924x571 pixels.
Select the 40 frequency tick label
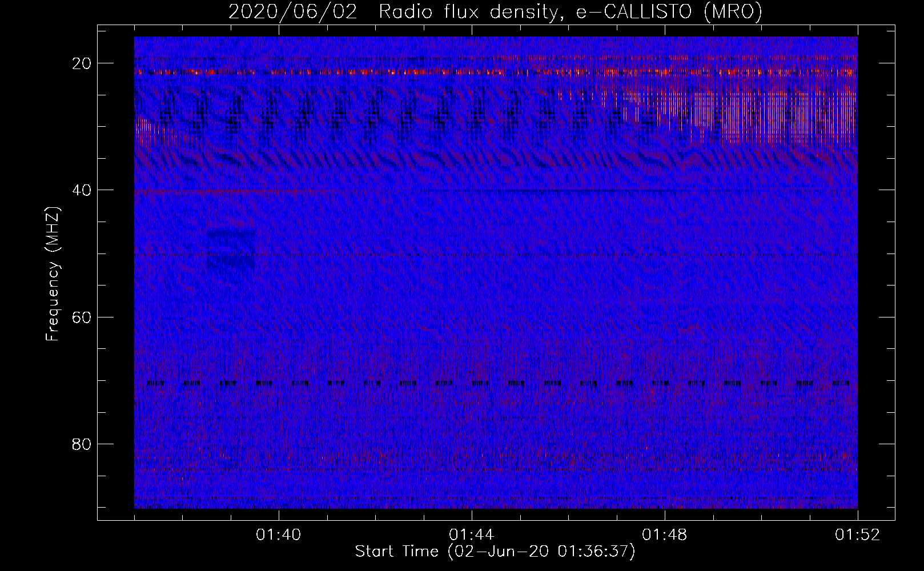click(82, 190)
